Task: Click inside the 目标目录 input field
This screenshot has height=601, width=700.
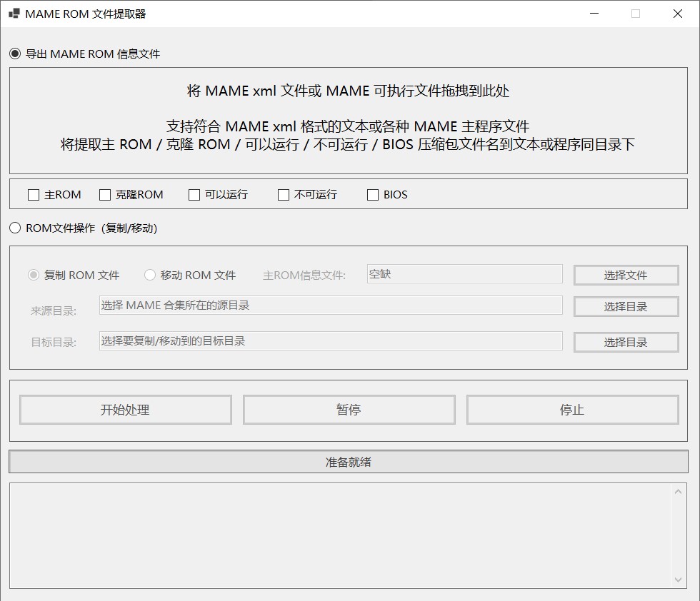Action: point(329,341)
